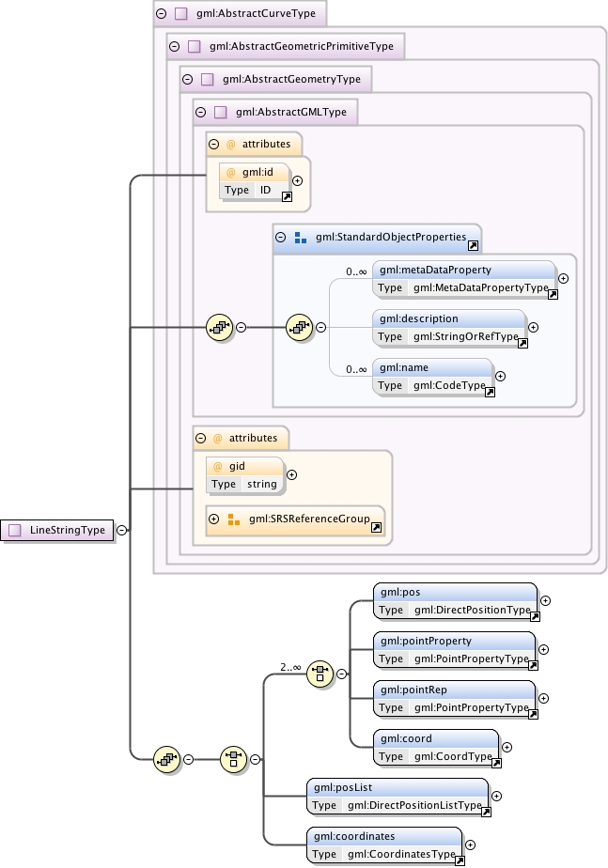Collapse the gml:AbstractCurveType group
This screenshot has width=608, height=868.
(x=161, y=14)
